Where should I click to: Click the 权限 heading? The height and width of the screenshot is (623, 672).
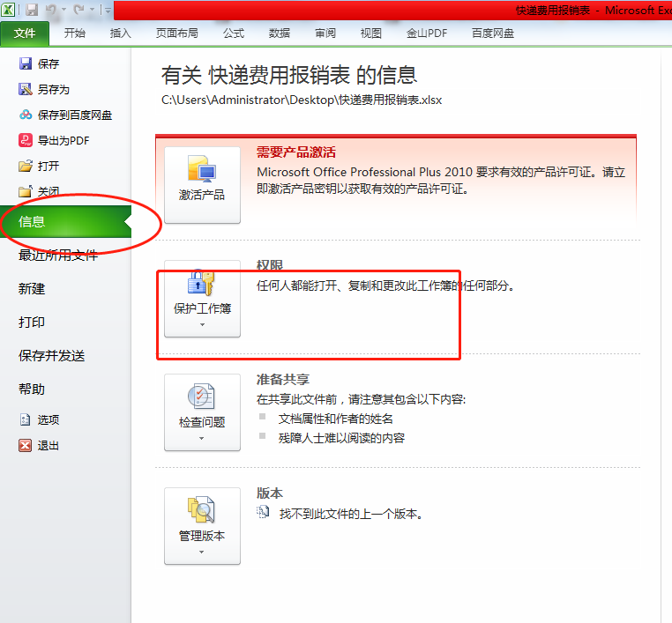270,265
